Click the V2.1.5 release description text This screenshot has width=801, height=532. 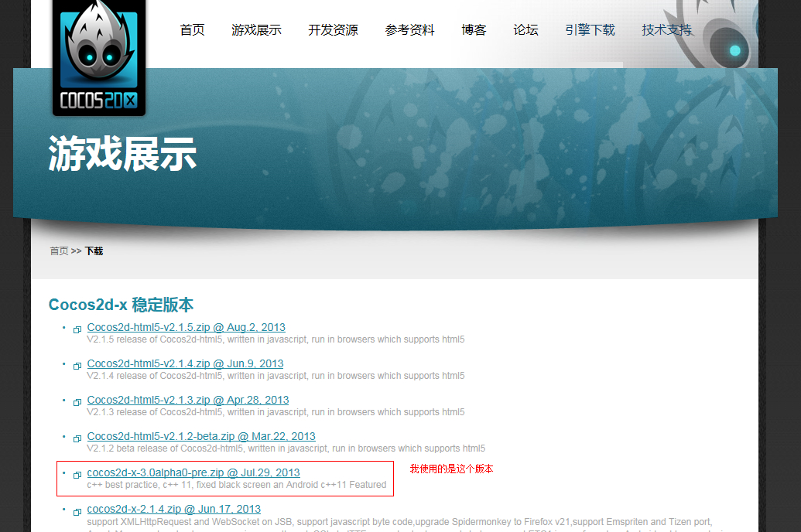point(276,339)
